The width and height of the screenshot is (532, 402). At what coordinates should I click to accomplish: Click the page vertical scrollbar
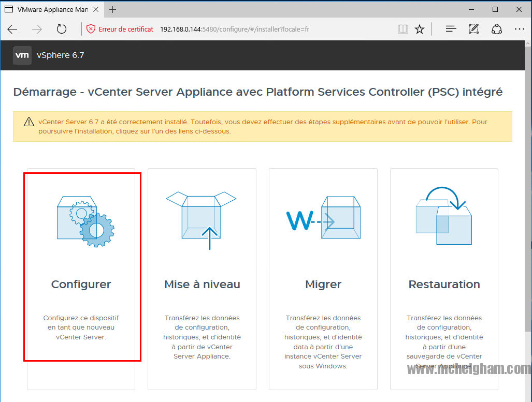pyautogui.click(x=528, y=190)
